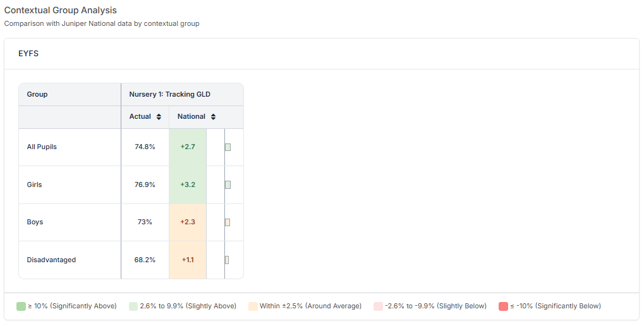Click the Slightly Below legend swatch
Viewport: 644px width, 326px height.
(378, 306)
